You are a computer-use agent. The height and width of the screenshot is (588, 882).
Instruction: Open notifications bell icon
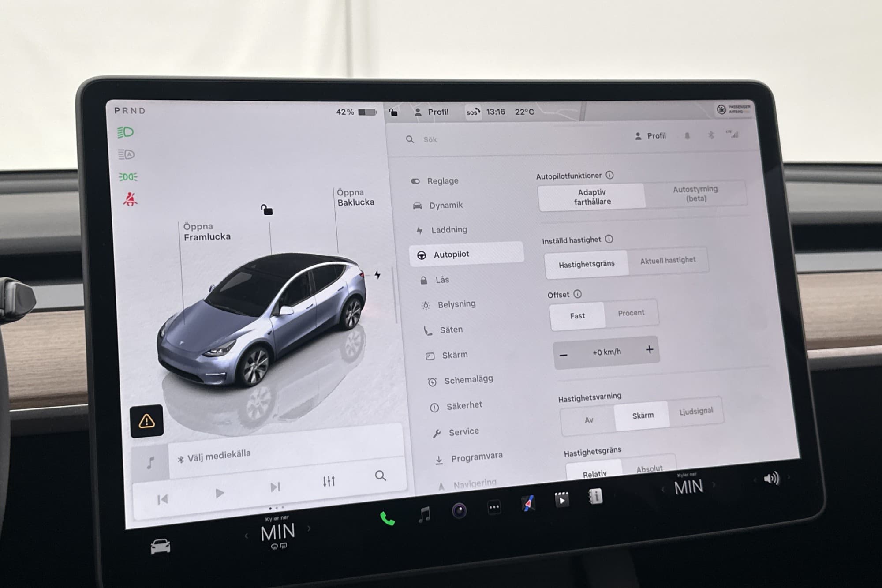click(687, 136)
